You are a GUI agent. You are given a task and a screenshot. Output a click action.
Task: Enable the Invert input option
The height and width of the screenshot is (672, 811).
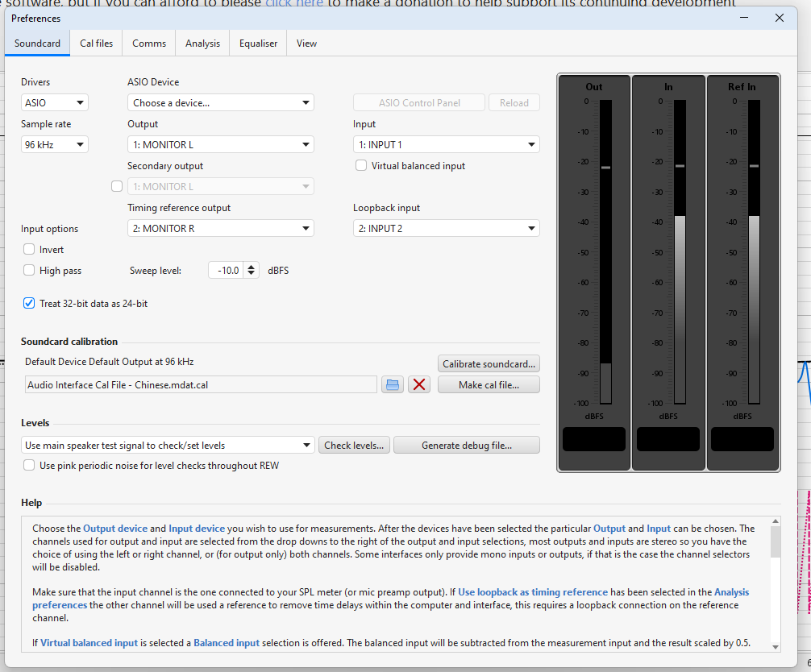[x=29, y=250]
